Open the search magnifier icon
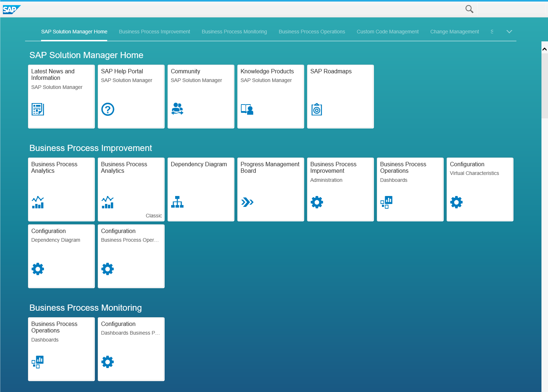The height and width of the screenshot is (392, 548). coord(469,9)
